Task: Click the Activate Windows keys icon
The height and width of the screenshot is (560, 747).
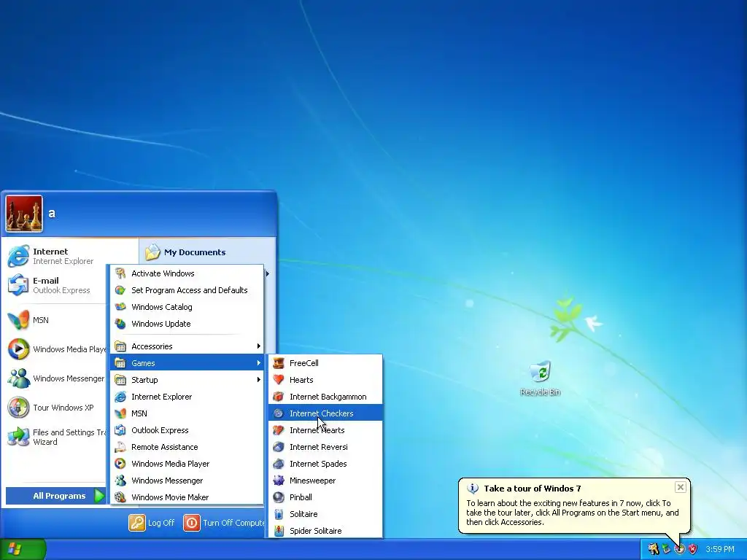Action: coord(120,273)
